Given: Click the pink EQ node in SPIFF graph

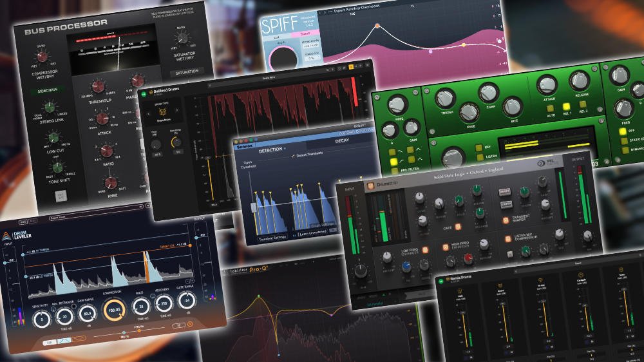Looking at the screenshot, I should click(430, 52).
